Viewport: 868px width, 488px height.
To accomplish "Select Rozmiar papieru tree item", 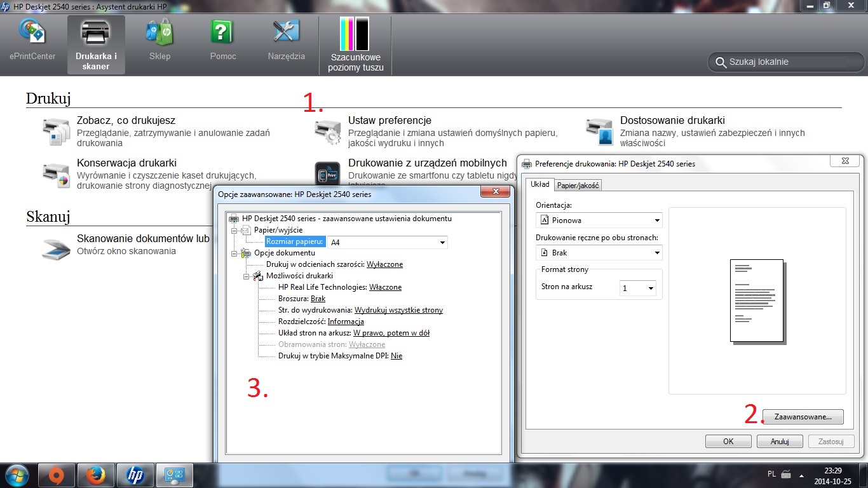I will [295, 242].
